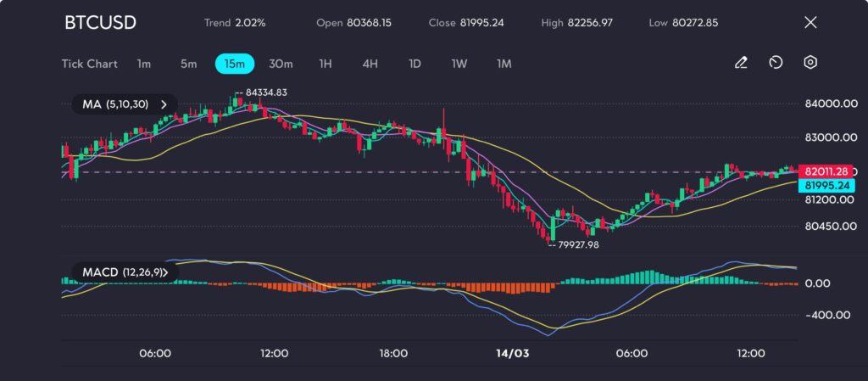Switch chart to 30m interval
Image resolution: width=868 pixels, height=381 pixels.
[281, 64]
